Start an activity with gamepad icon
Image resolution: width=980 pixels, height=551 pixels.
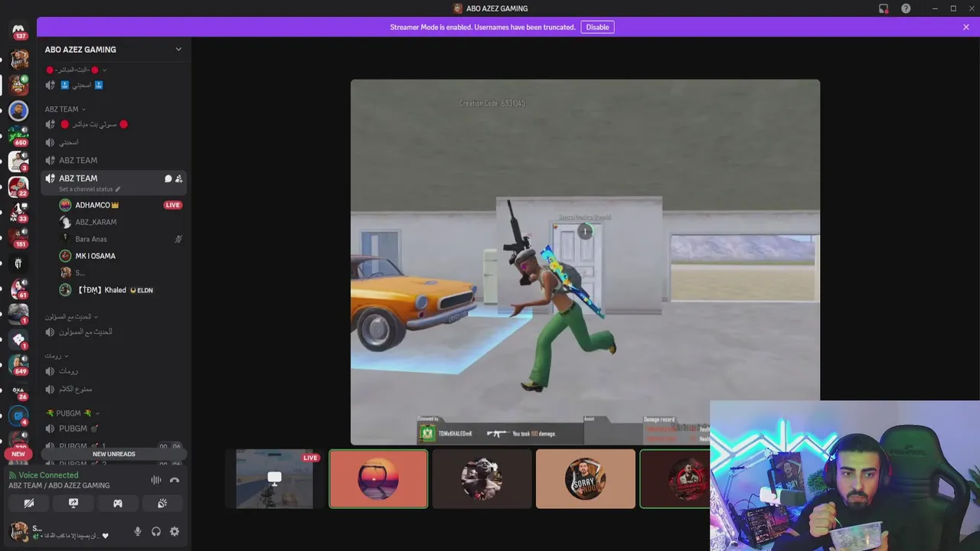click(118, 503)
